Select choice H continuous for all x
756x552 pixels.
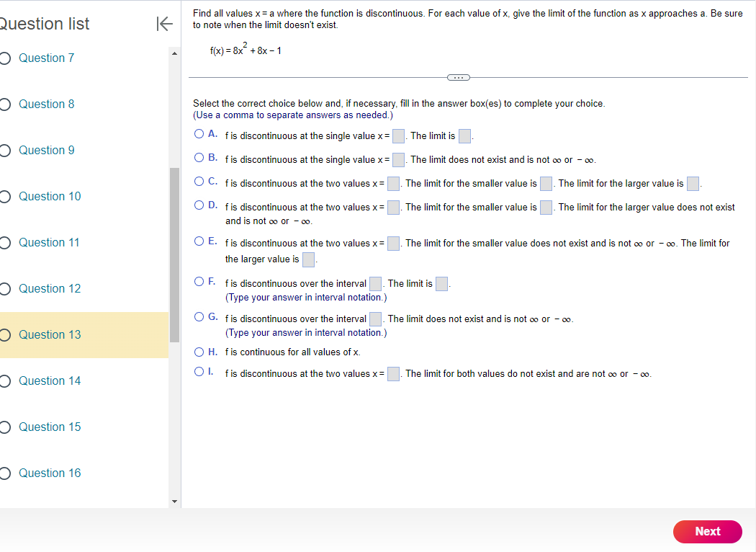(199, 352)
